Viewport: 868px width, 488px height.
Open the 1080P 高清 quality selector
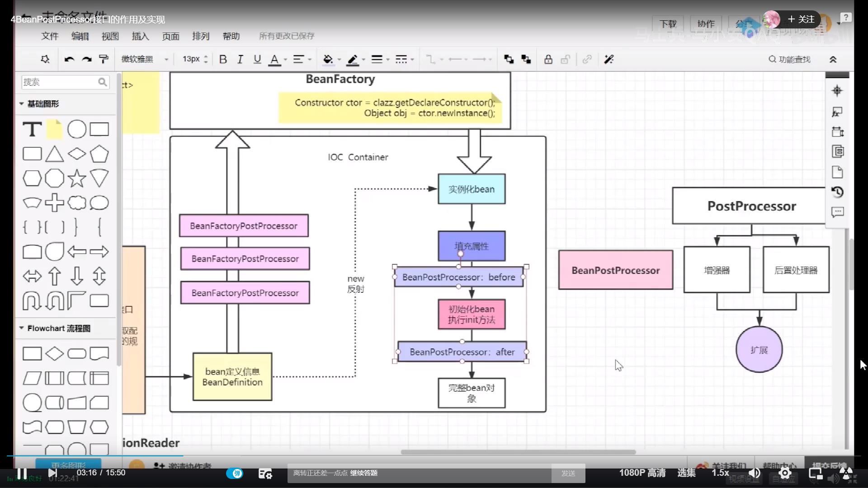(642, 473)
